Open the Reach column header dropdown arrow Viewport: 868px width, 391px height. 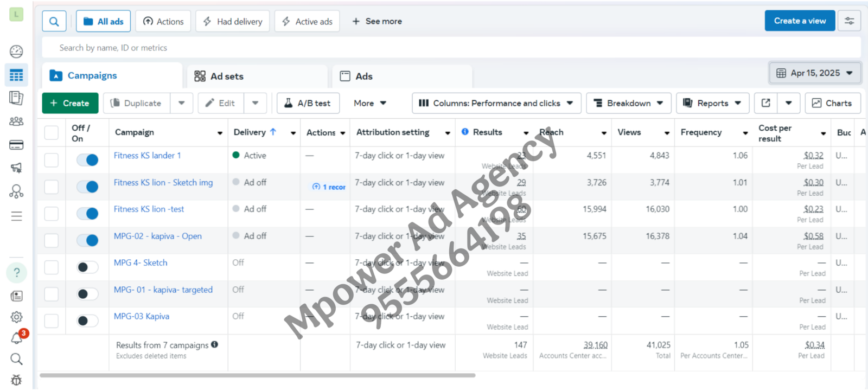[x=604, y=133]
